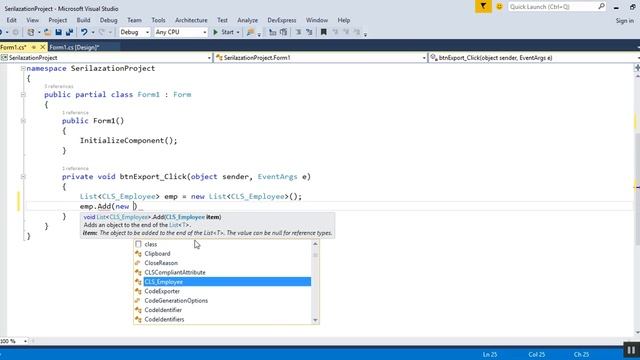The height and width of the screenshot is (360, 640).
Task: Open the Build menu
Action: pos(83,20)
